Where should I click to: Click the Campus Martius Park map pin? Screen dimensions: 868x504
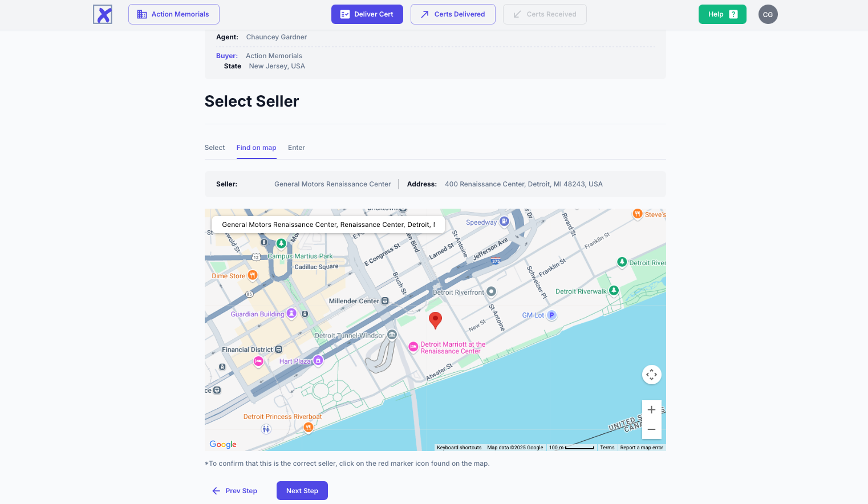pos(281,244)
